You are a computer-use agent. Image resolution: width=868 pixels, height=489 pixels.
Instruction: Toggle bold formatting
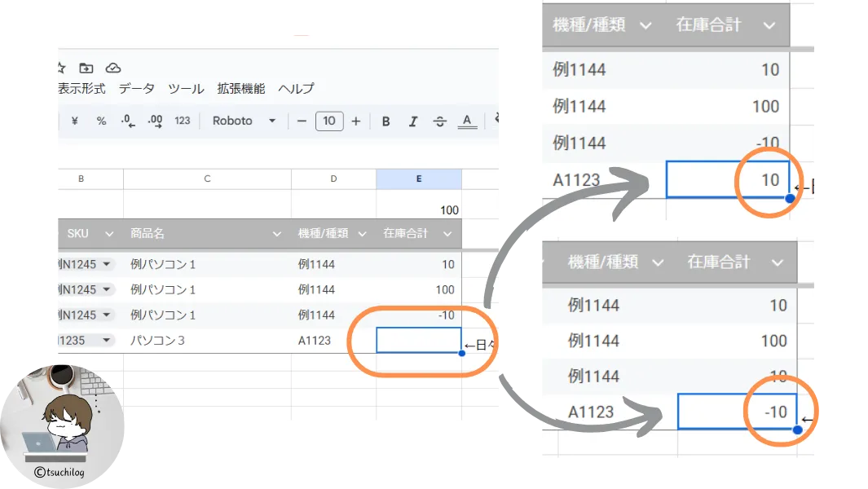(386, 121)
